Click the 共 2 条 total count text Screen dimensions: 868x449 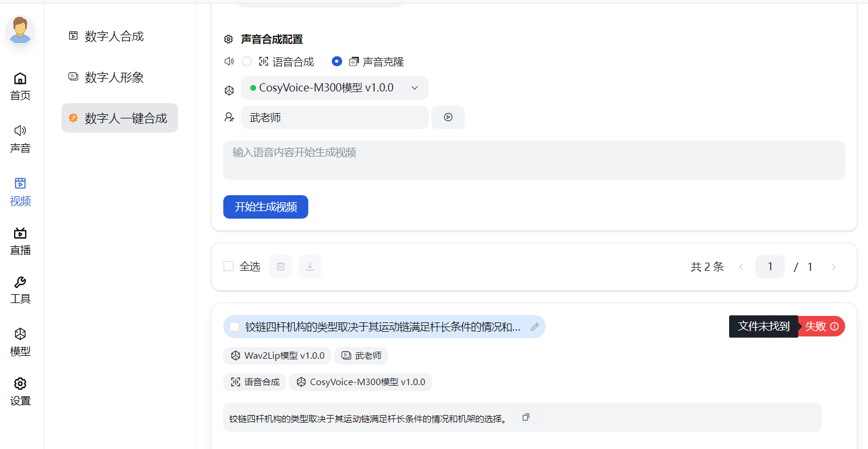click(707, 267)
